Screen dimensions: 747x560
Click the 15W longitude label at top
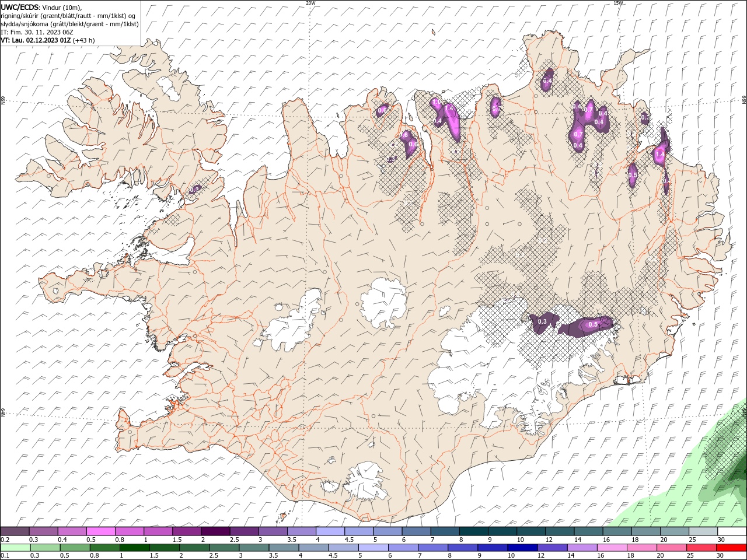[x=618, y=3]
